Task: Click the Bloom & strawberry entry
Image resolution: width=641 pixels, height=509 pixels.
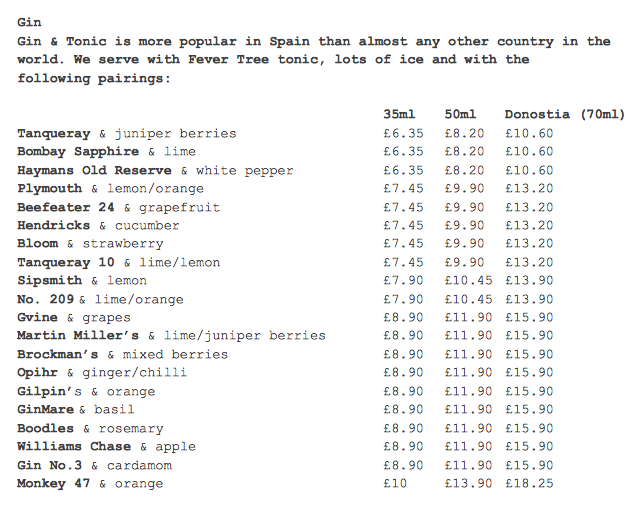Action: [90, 244]
